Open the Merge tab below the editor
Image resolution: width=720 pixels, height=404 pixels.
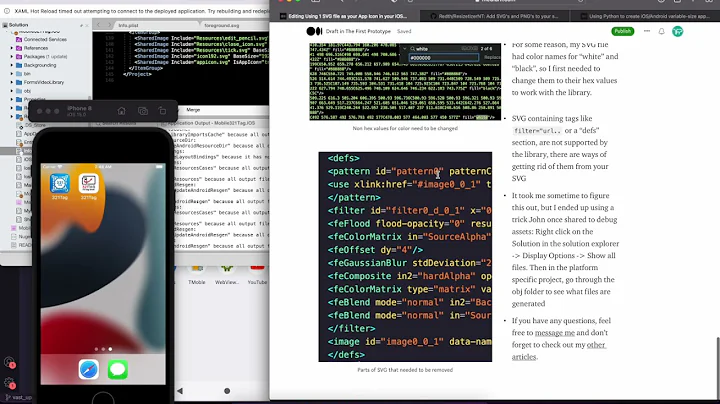(193, 110)
